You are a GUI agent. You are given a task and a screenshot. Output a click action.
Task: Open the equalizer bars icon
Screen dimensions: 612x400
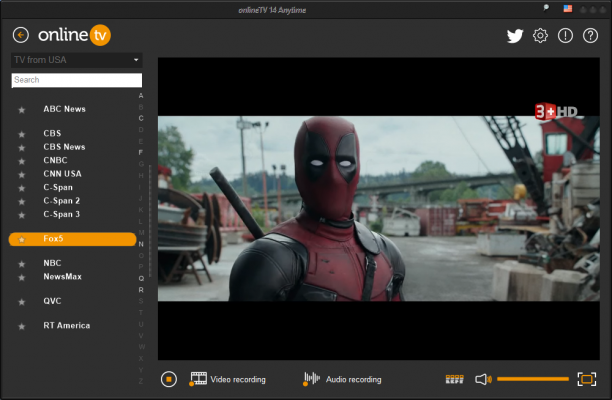(x=455, y=379)
